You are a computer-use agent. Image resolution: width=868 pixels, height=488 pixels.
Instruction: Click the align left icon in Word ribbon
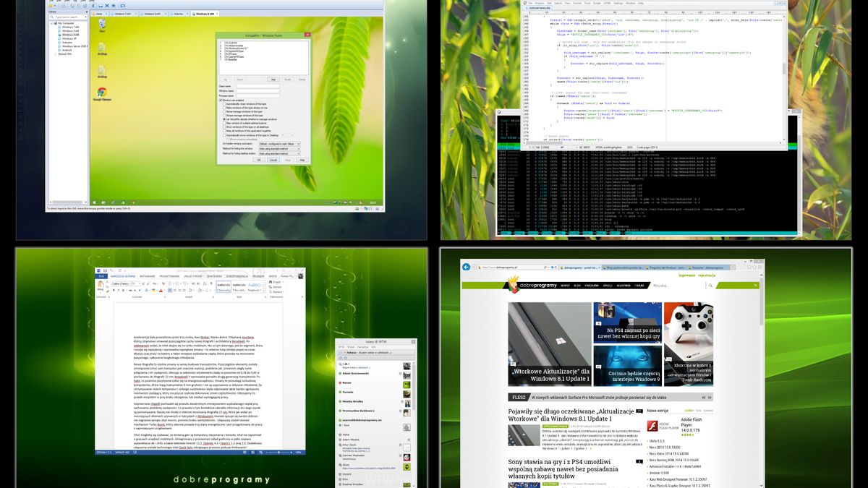(x=170, y=291)
